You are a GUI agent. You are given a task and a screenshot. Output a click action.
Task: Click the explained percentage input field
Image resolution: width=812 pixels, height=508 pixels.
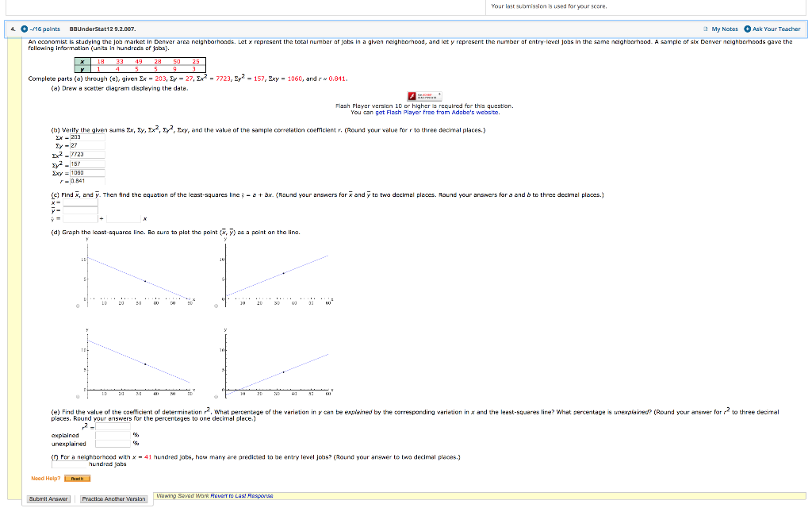[x=111, y=435]
